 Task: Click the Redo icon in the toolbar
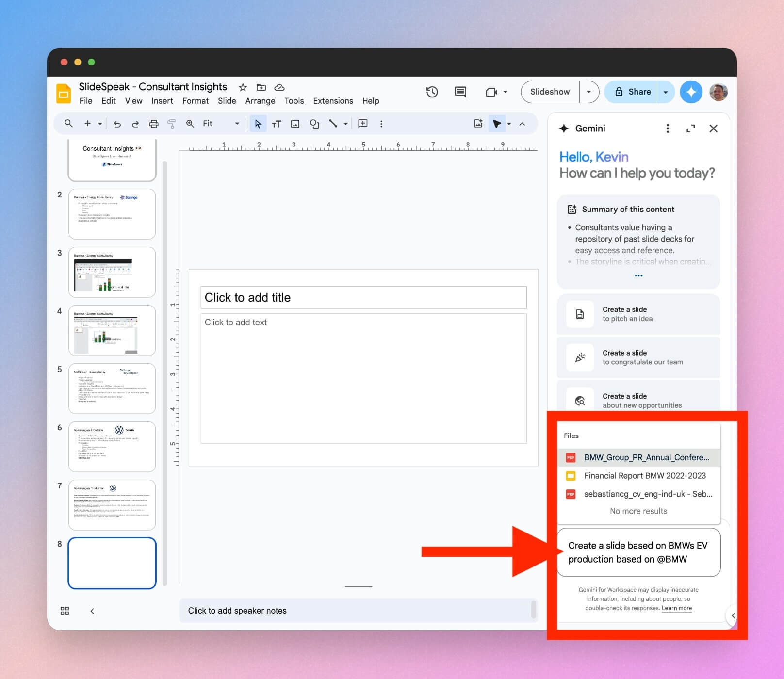pyautogui.click(x=136, y=124)
